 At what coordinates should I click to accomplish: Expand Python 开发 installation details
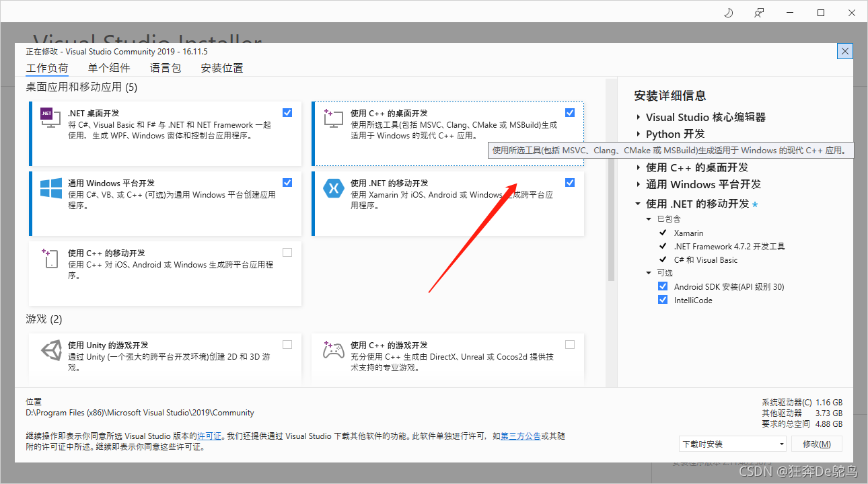point(639,134)
